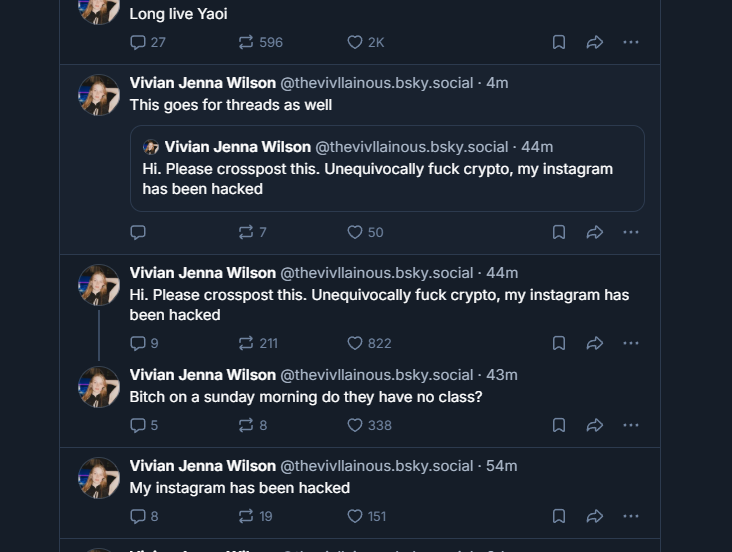Open the quoted crosspost post card

(x=387, y=168)
